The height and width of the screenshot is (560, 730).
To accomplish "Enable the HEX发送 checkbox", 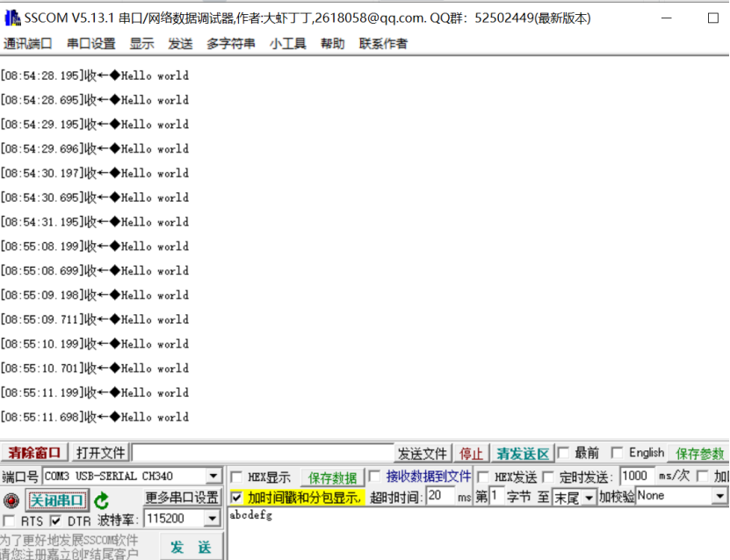I will coord(481,476).
